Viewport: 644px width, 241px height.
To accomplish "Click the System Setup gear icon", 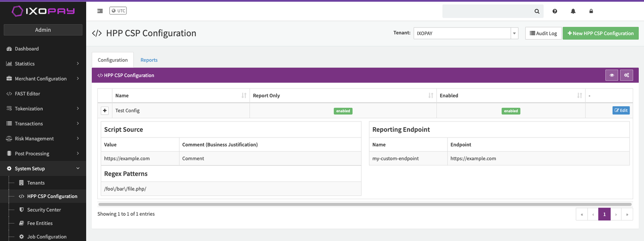I will [x=9, y=169].
